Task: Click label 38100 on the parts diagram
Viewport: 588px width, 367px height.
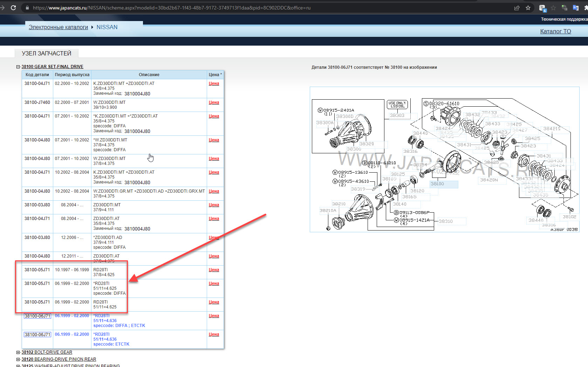Action: (x=437, y=184)
